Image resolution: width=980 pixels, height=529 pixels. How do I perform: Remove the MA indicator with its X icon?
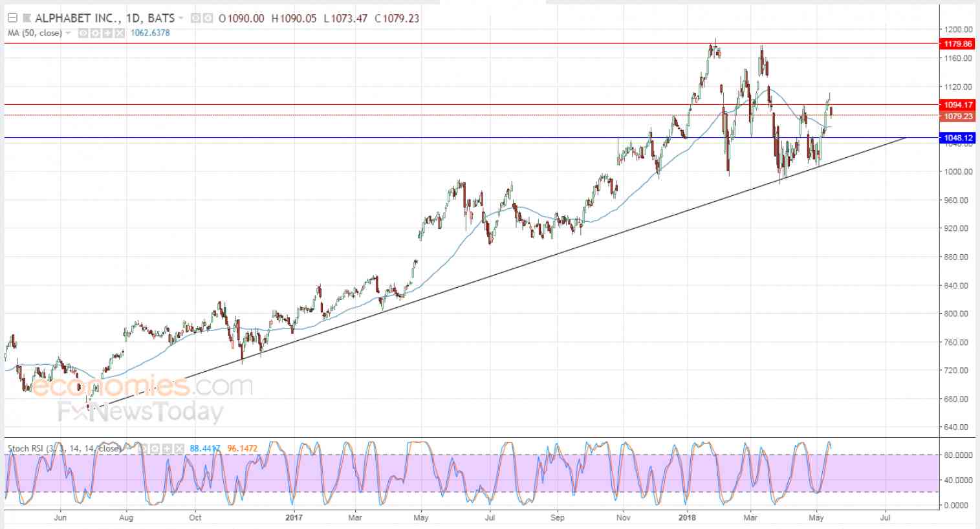120,33
